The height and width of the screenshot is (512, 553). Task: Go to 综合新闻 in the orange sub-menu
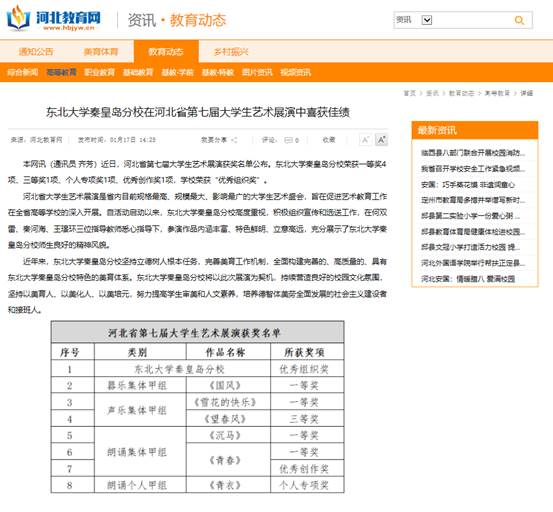(x=23, y=72)
